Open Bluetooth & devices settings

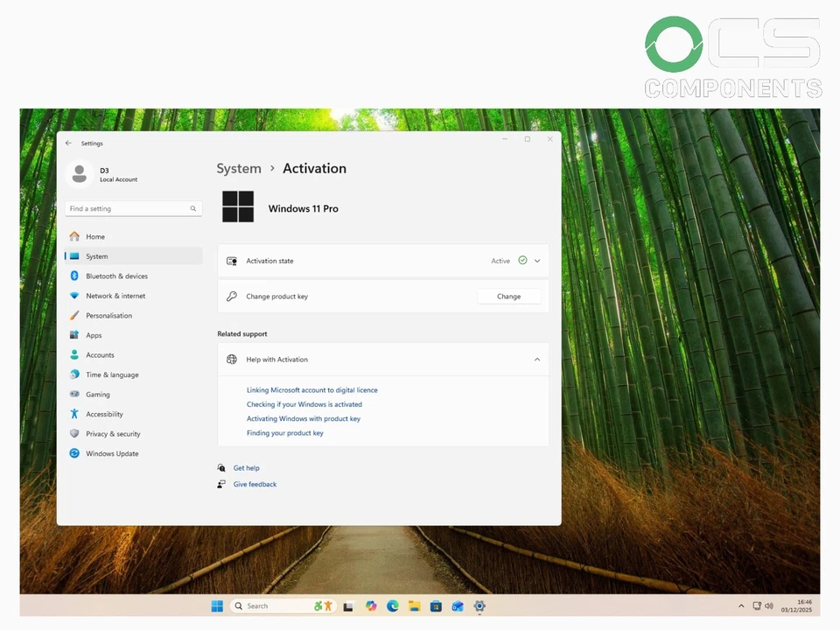133,276
